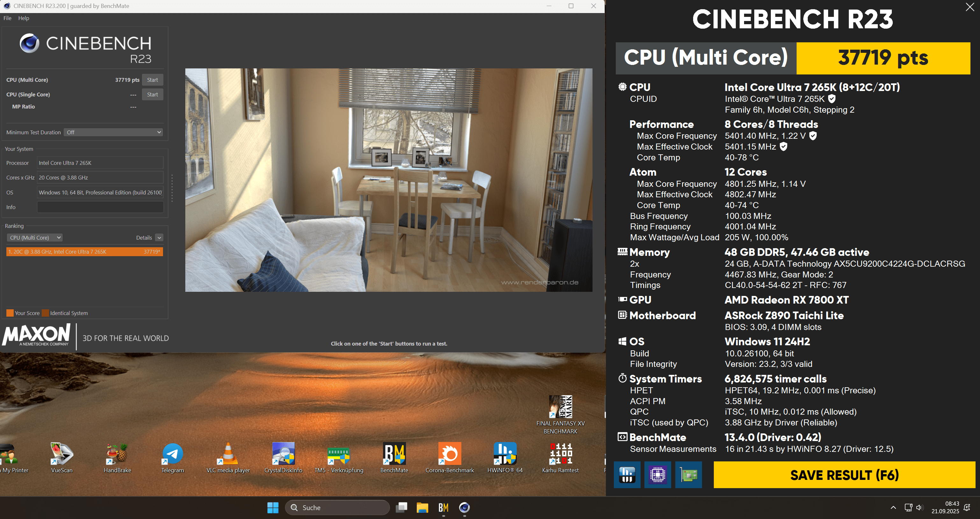Launch the Final Fantasy XV Benchmark shortcut
980x519 pixels.
[x=560, y=408]
